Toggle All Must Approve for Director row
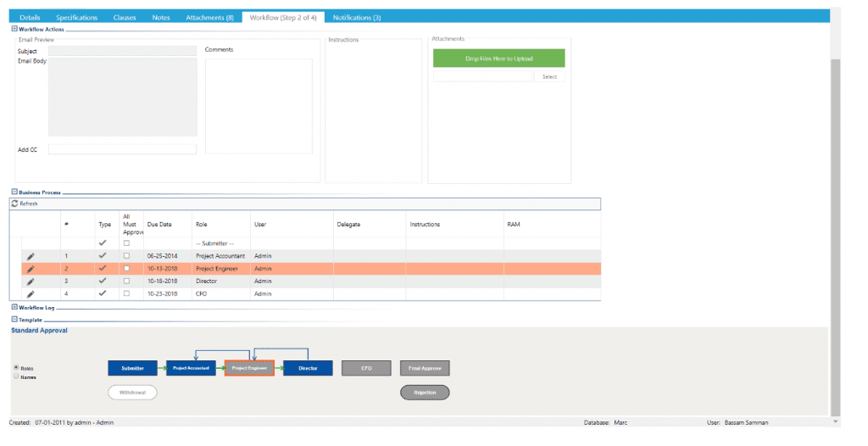The image size is (868, 446). (126, 281)
